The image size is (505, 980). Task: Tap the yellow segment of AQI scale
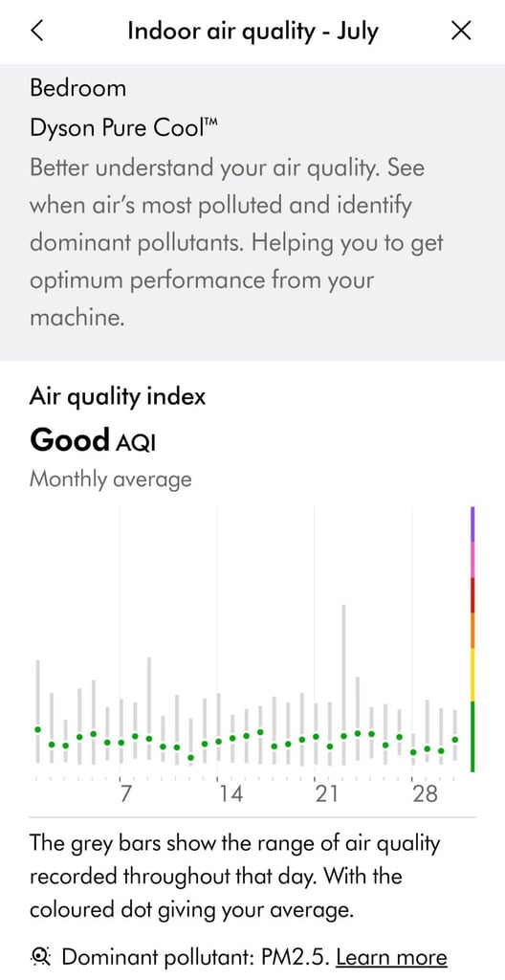(473, 675)
